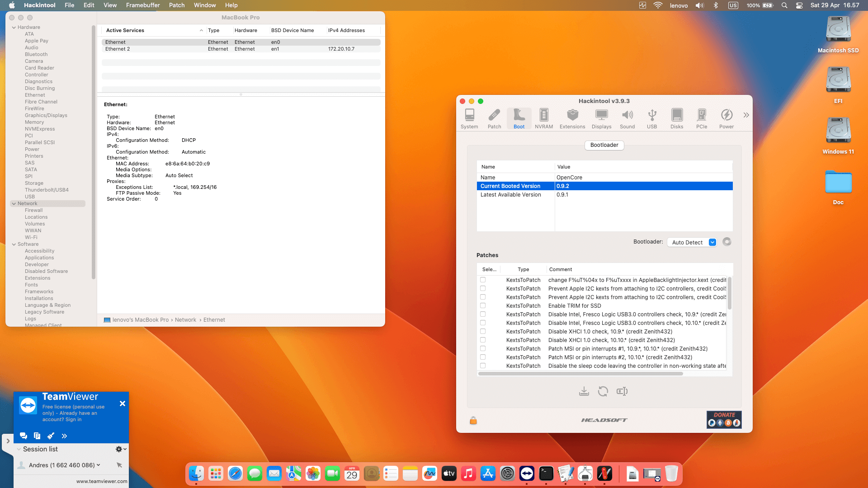
Task: Check the AppleBacklightInjector patch checkbox
Action: [483, 280]
